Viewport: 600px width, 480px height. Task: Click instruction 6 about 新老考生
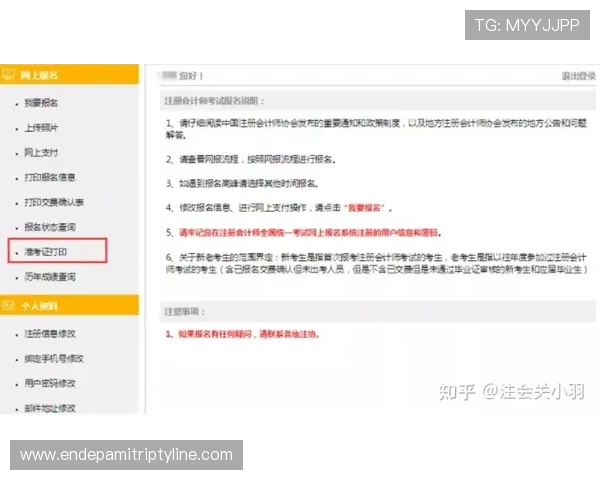click(x=377, y=263)
